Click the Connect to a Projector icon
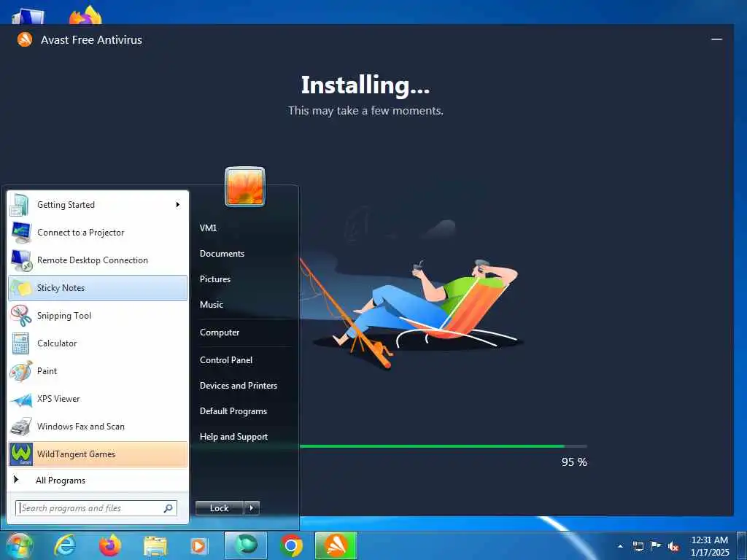 click(21, 233)
